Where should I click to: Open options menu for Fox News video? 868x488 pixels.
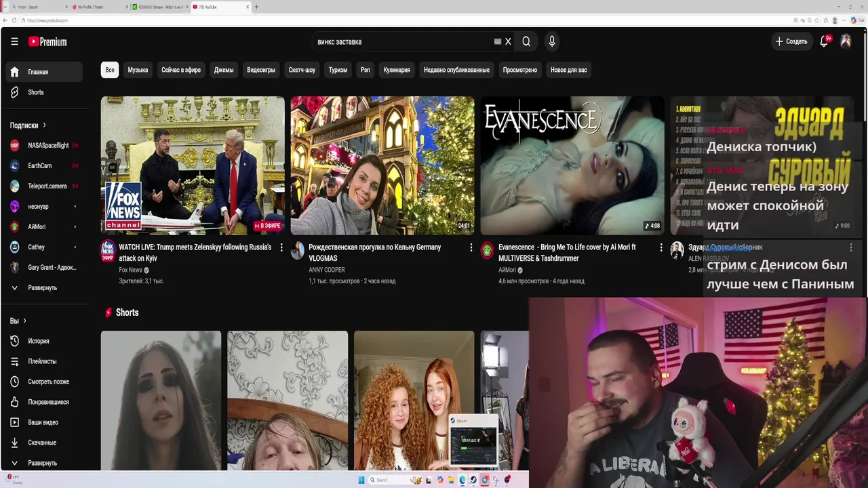281,247
